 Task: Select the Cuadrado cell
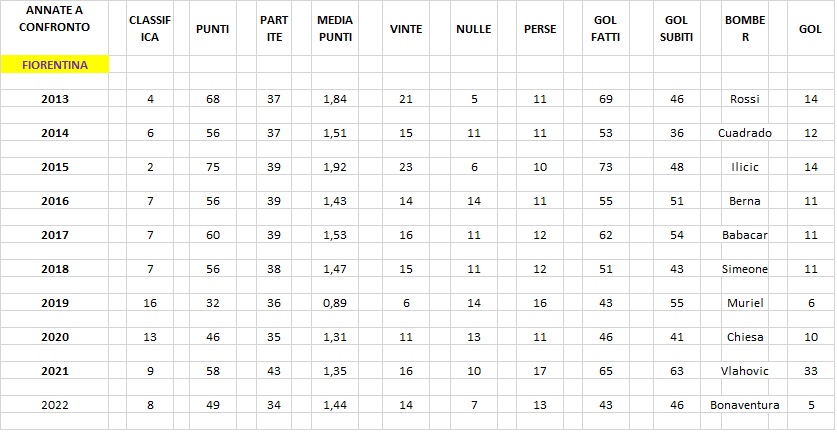[745, 133]
